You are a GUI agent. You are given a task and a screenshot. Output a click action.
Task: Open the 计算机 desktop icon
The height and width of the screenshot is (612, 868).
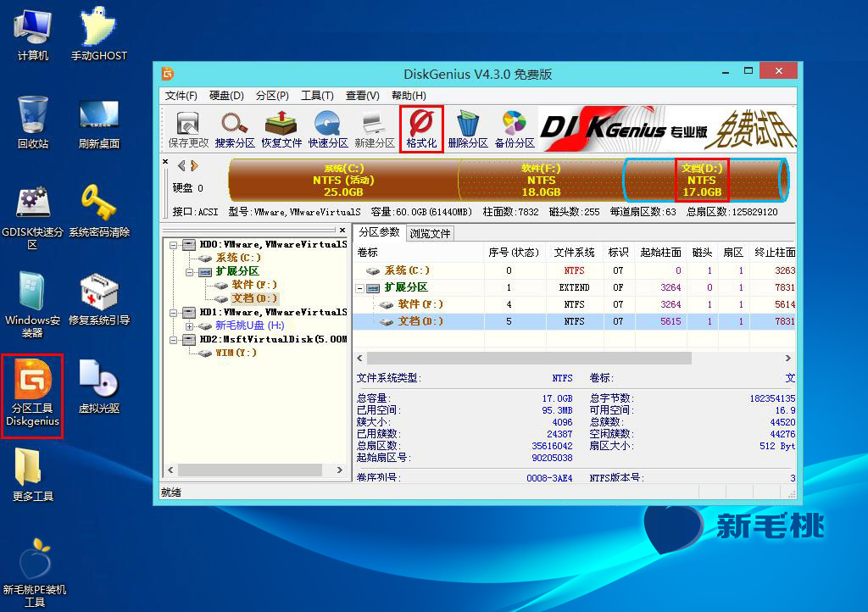click(x=33, y=33)
